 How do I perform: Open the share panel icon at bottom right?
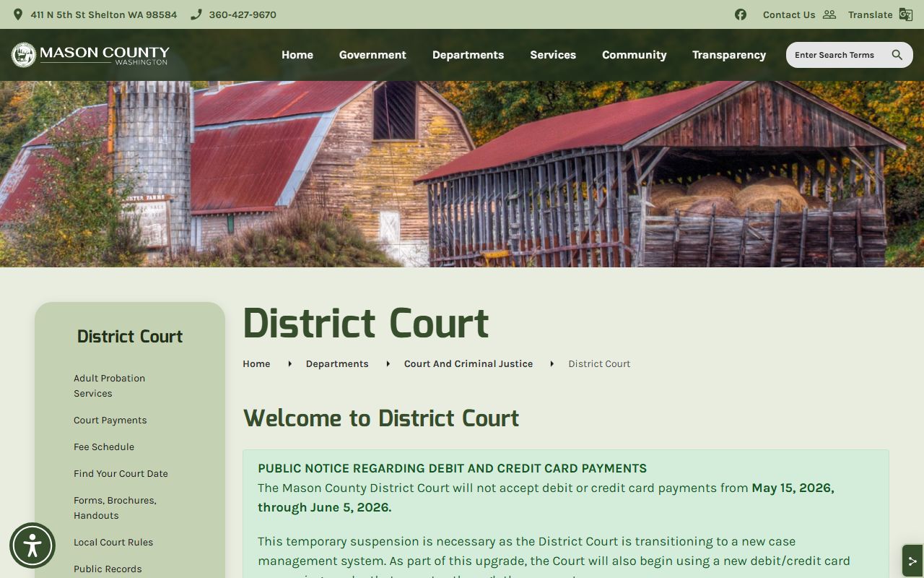point(912,561)
